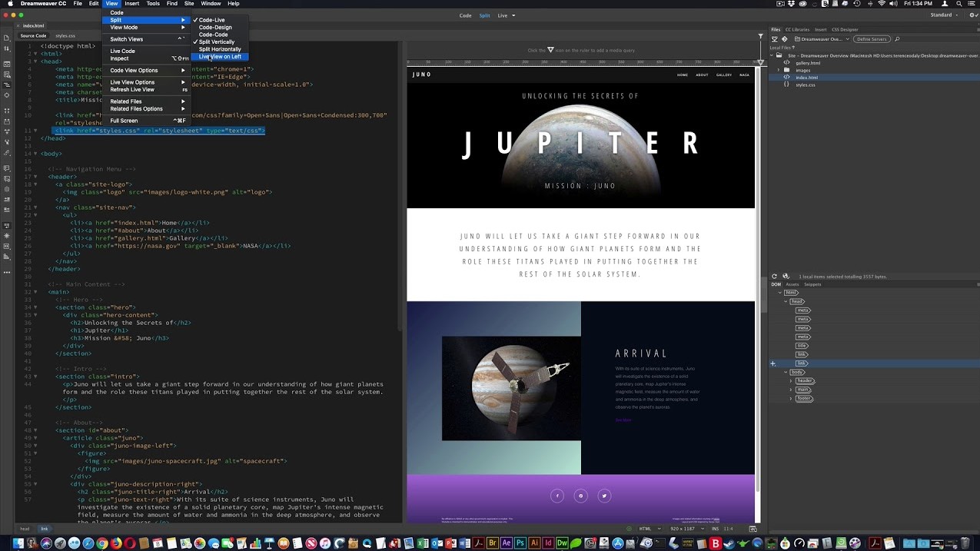This screenshot has width=980, height=551.
Task: Click the Dropbox icon in menu bar
Action: (x=793, y=4)
